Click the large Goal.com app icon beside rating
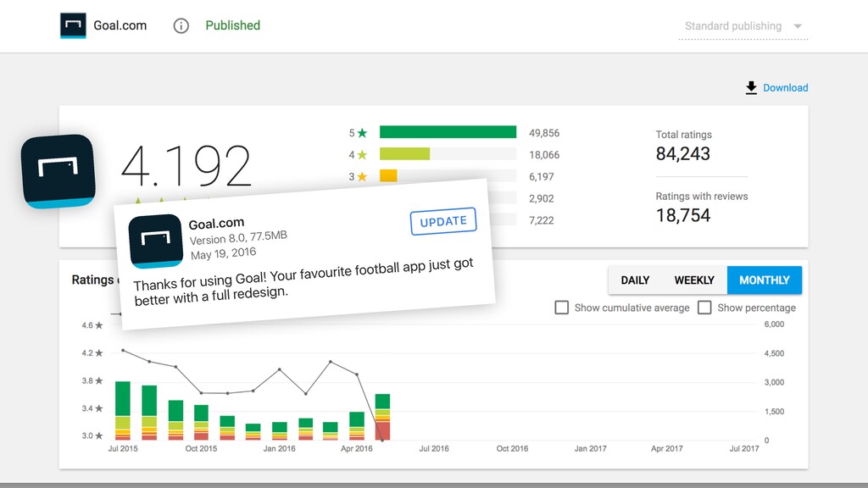Image resolution: width=868 pixels, height=488 pixels. tap(58, 171)
